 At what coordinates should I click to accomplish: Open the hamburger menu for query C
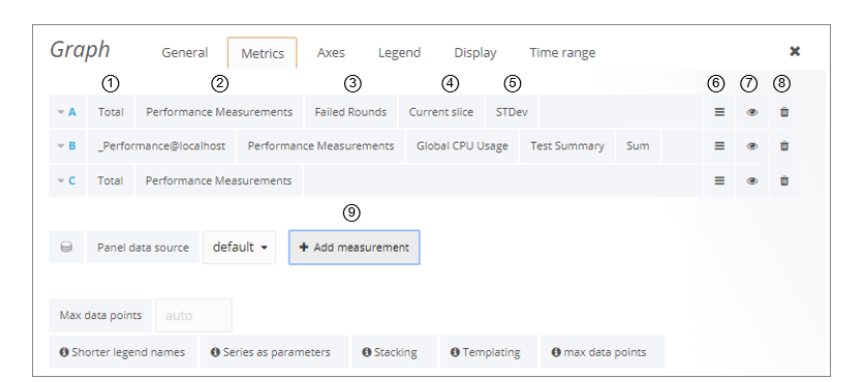[x=719, y=181]
